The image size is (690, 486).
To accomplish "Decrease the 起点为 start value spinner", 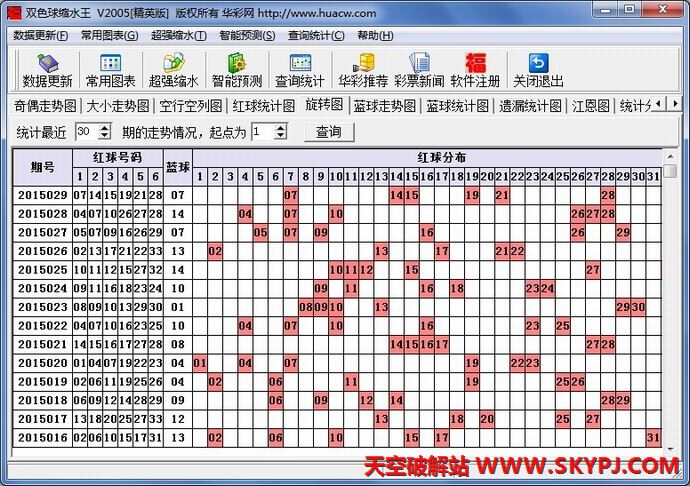I will click(281, 136).
